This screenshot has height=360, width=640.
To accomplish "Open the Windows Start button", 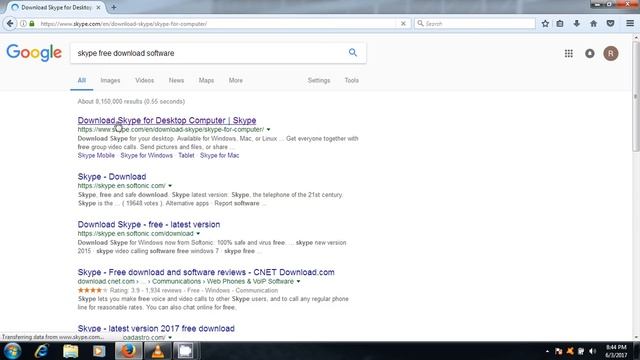I will pyautogui.click(x=12, y=351).
